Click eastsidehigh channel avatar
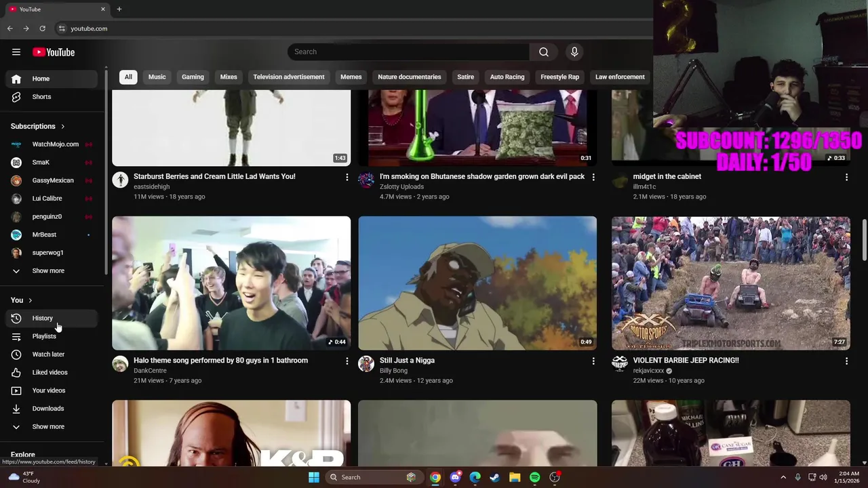 (x=120, y=180)
